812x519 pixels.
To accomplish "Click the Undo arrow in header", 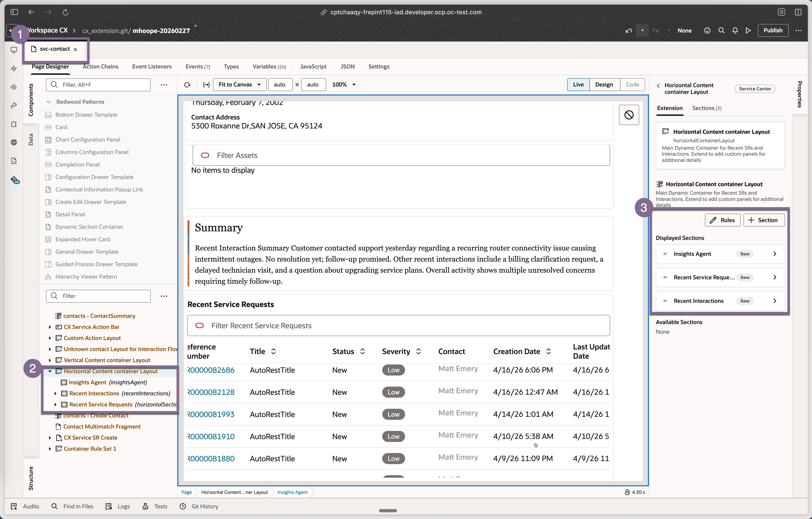I will 629,30.
